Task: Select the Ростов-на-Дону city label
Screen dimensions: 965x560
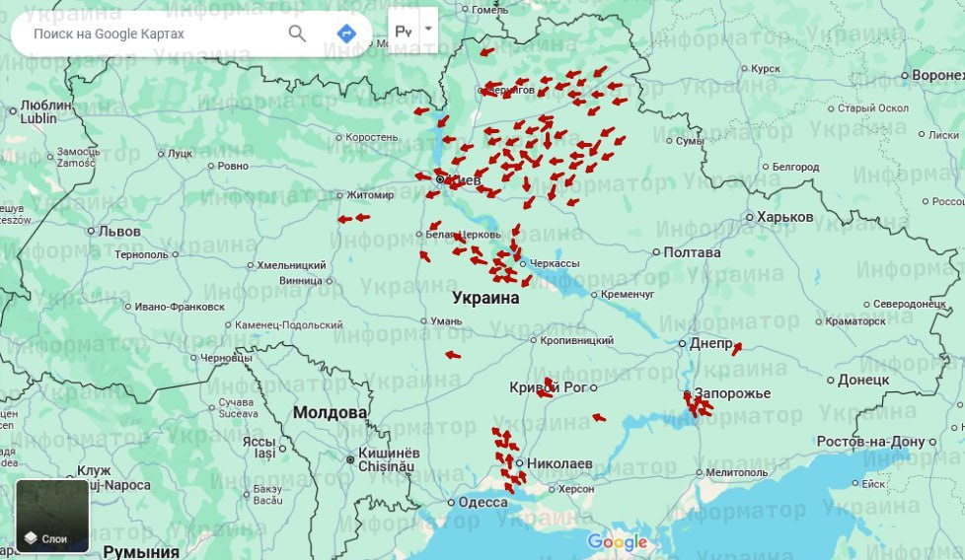Action: click(874, 441)
